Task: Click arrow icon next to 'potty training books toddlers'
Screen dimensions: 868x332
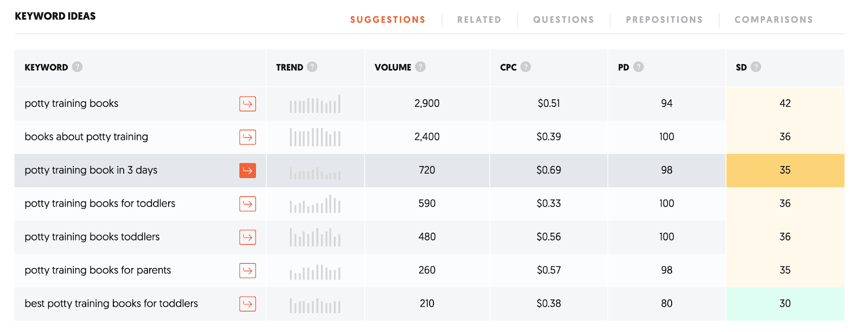Action: tap(247, 237)
